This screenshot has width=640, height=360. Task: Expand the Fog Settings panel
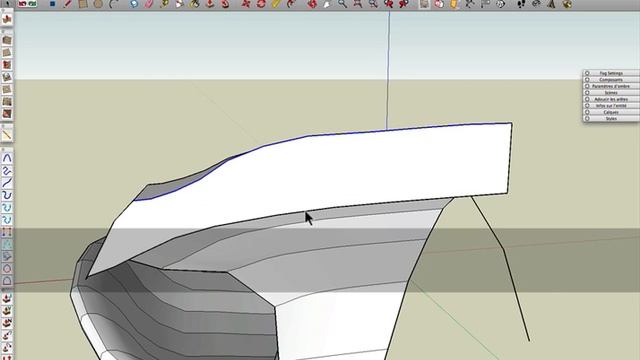pyautogui.click(x=611, y=73)
